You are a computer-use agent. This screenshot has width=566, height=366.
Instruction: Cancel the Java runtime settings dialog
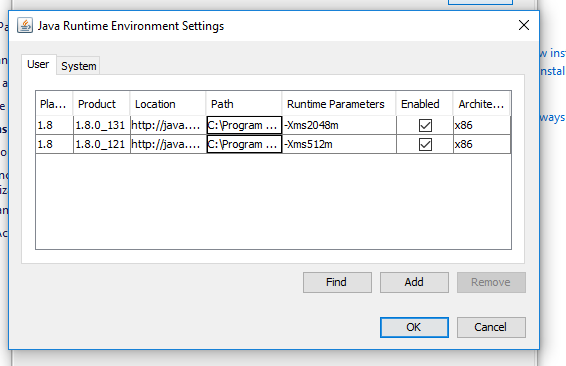491,327
